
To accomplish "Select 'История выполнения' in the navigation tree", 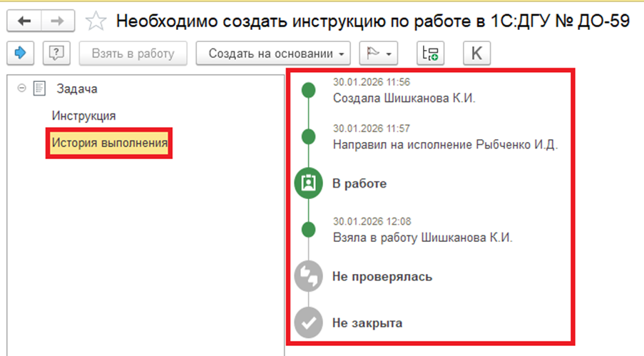I will [109, 143].
